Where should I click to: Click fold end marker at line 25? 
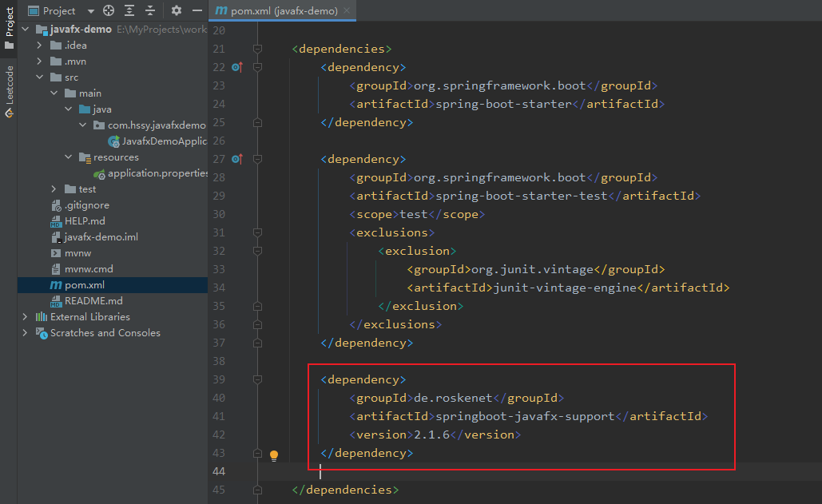click(x=257, y=122)
